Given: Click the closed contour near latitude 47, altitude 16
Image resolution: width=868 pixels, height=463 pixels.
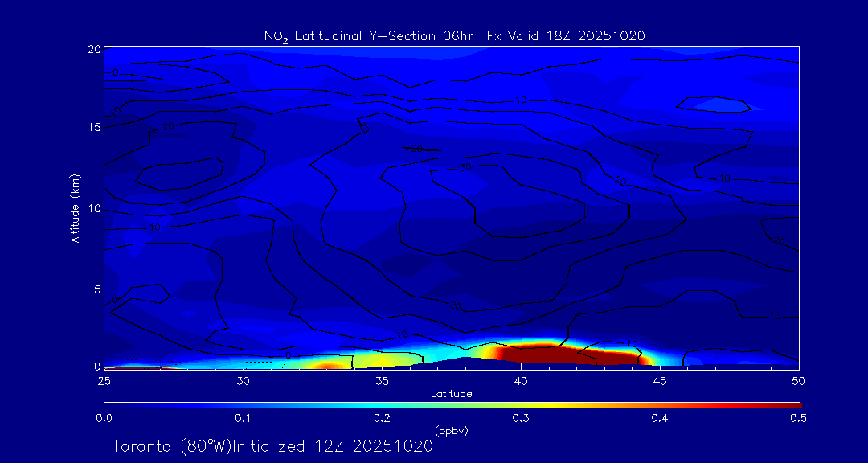Looking at the screenshot, I should 714,104.
